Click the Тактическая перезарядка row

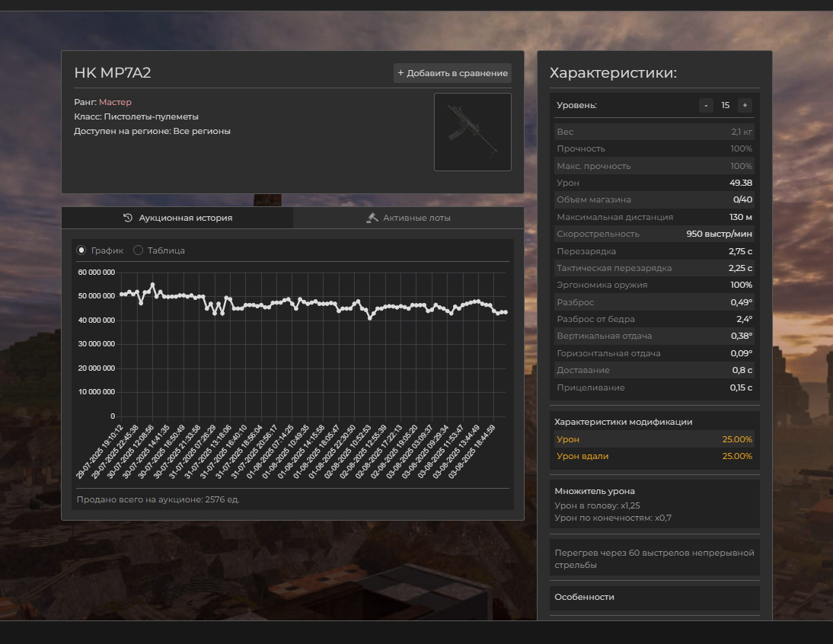pos(655,268)
